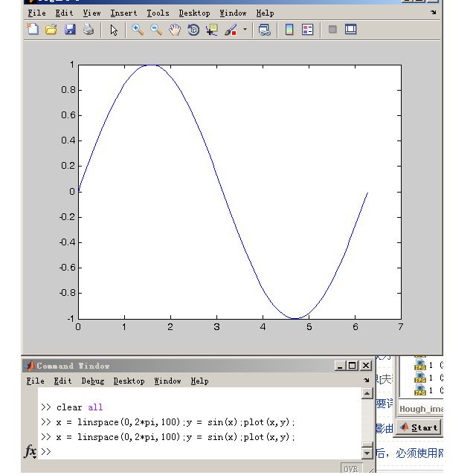Screen dimensions: 476x475
Task: Open the Brush tool color dropdown arrow
Action: pos(245,30)
